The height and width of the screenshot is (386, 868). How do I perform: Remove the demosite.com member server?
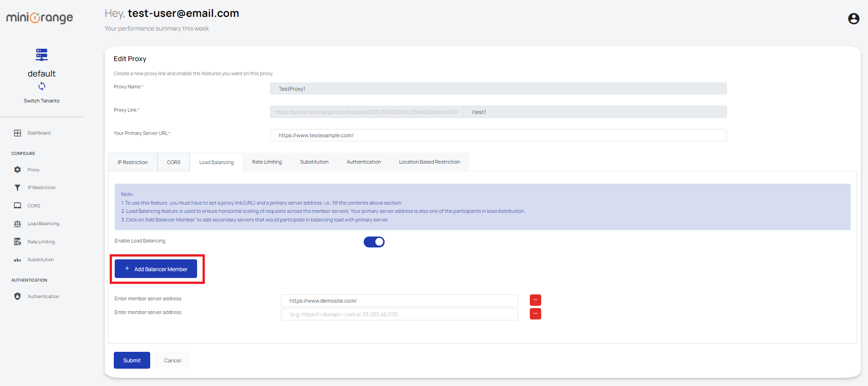tap(535, 300)
